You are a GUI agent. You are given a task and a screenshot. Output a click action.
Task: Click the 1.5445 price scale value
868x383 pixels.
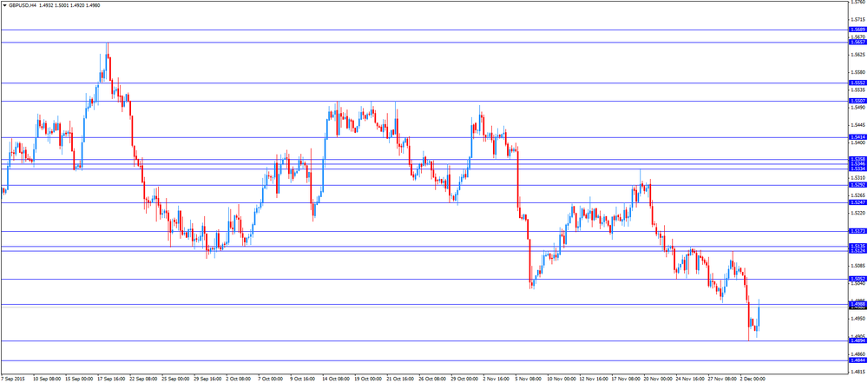coord(857,125)
